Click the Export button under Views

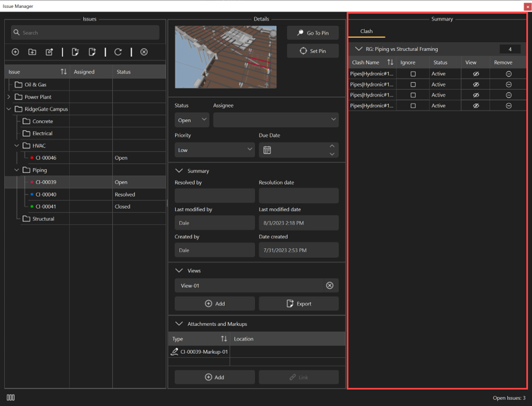click(299, 304)
